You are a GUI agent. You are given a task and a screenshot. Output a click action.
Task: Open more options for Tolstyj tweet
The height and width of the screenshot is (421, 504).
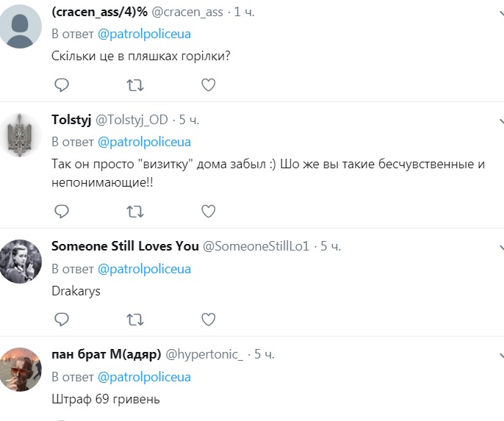click(500, 120)
